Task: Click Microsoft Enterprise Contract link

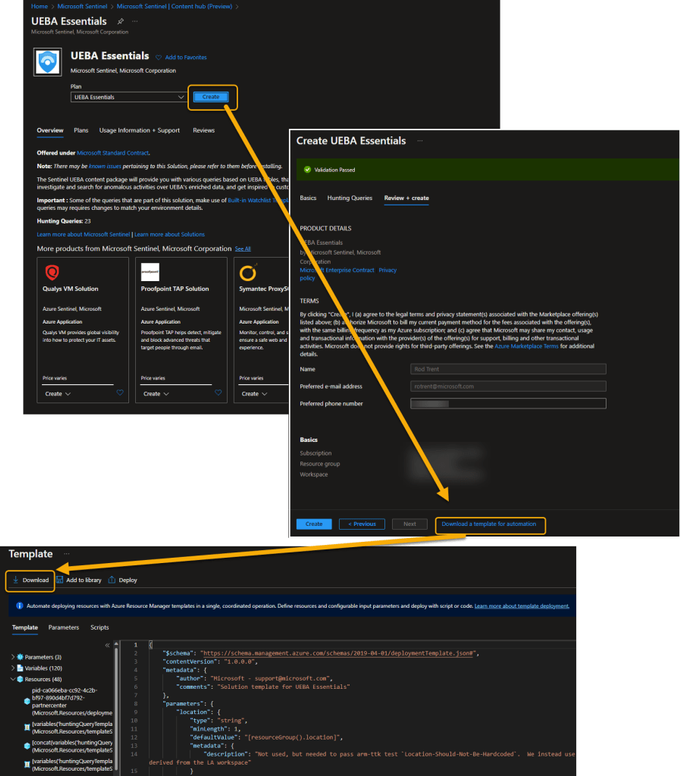Action: click(337, 270)
